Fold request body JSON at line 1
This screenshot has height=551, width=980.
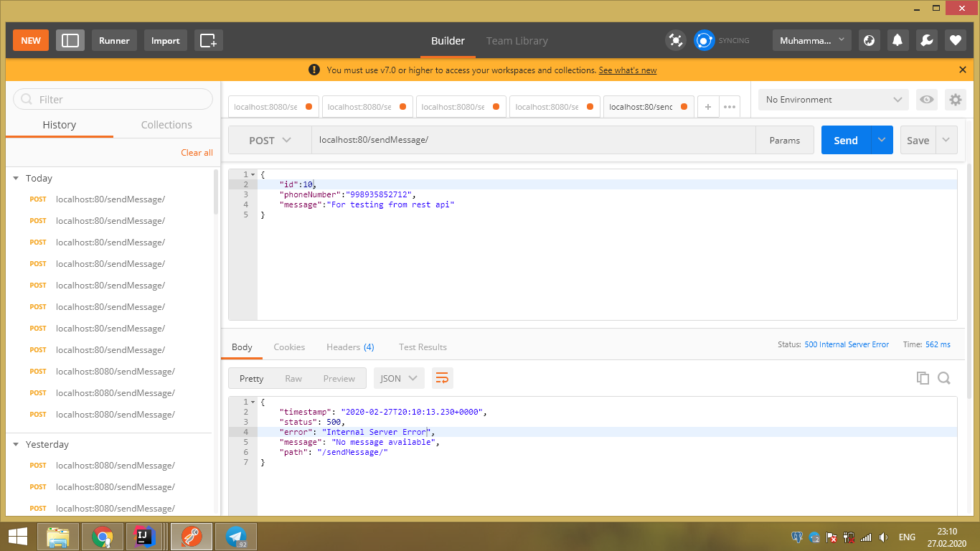(253, 174)
